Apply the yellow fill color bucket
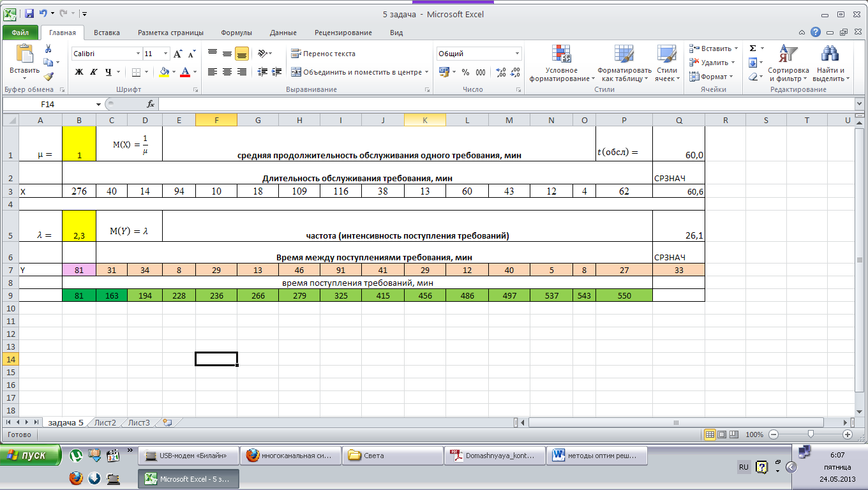Viewport: 868px width, 490px height. 164,72
